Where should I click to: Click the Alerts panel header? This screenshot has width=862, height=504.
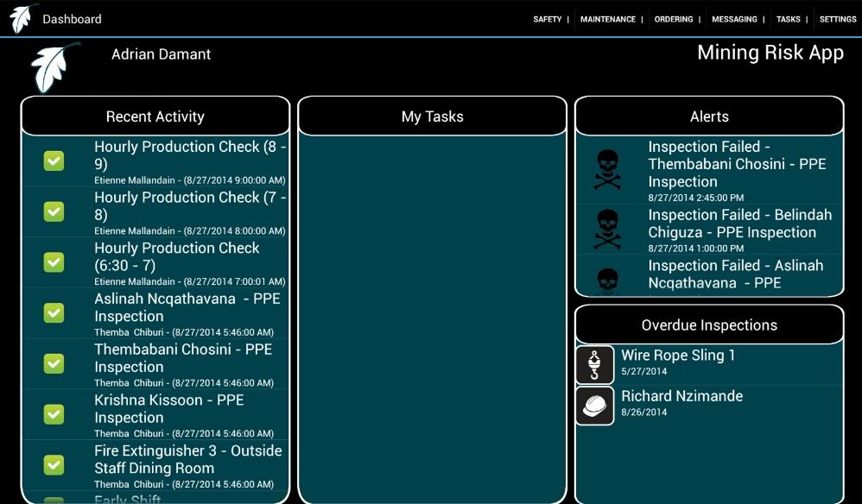pyautogui.click(x=709, y=117)
